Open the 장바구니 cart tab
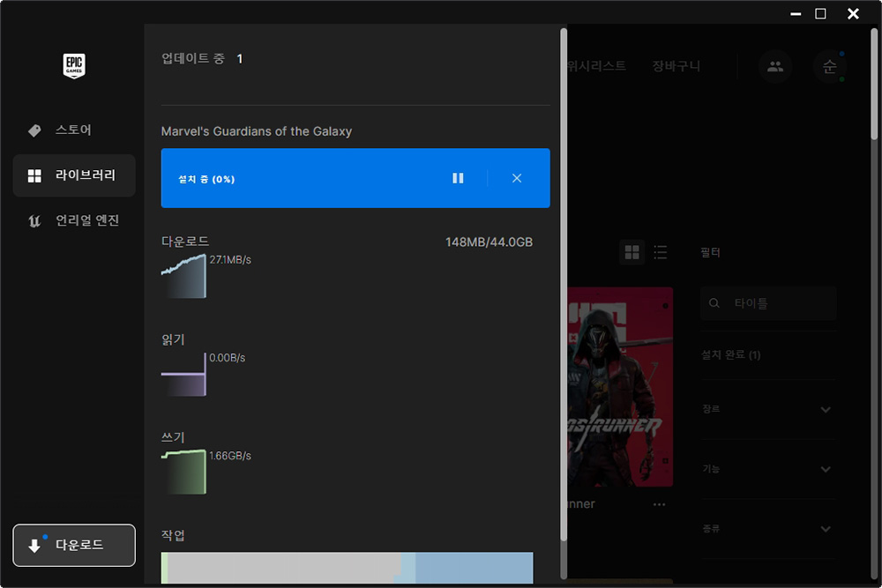The height and width of the screenshot is (588, 882). (x=676, y=66)
